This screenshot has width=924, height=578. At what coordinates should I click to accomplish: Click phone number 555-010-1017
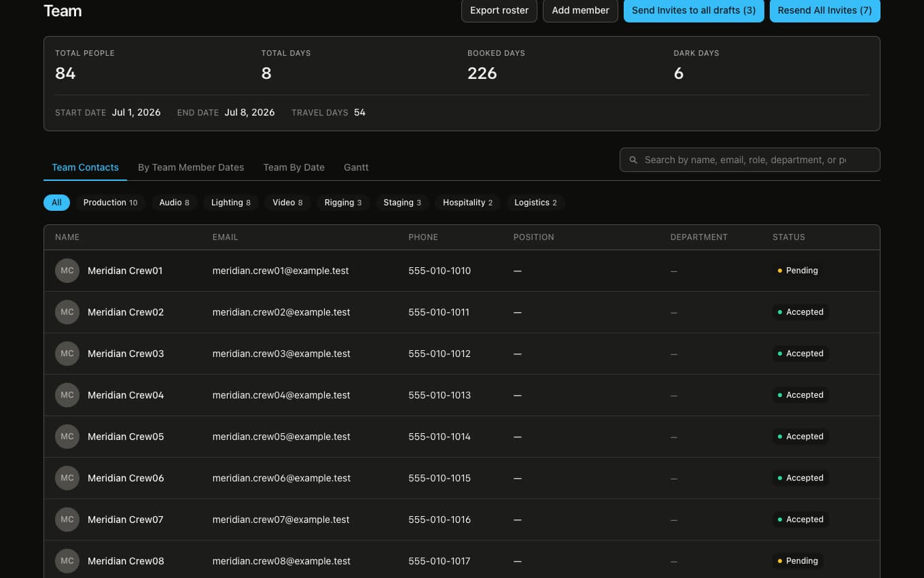tap(440, 561)
